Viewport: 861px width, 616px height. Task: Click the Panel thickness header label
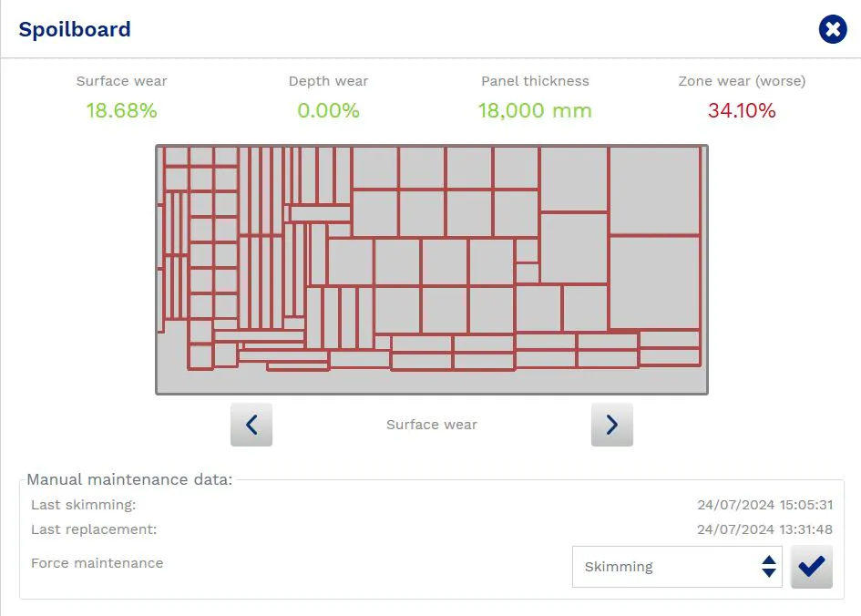[x=535, y=81]
